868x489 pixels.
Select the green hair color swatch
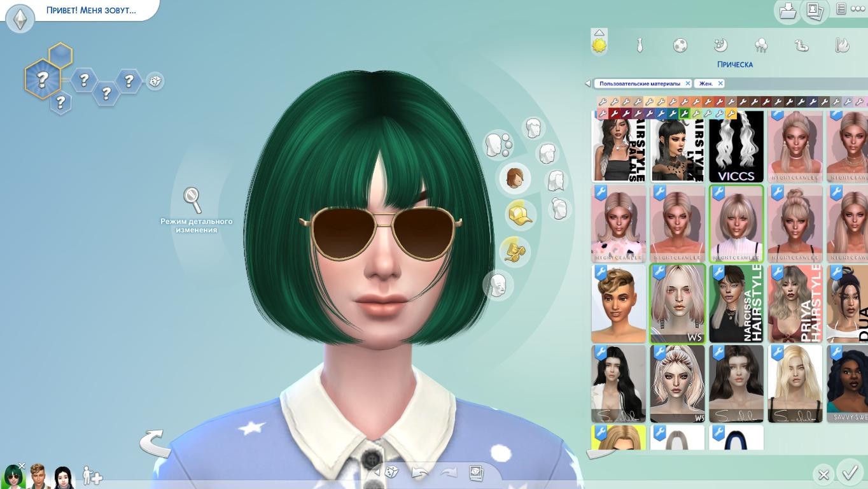tap(684, 113)
